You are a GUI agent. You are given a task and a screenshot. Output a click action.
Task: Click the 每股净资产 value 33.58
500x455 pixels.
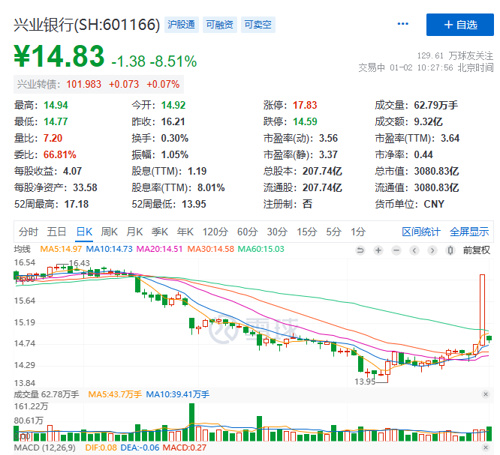pos(85,188)
